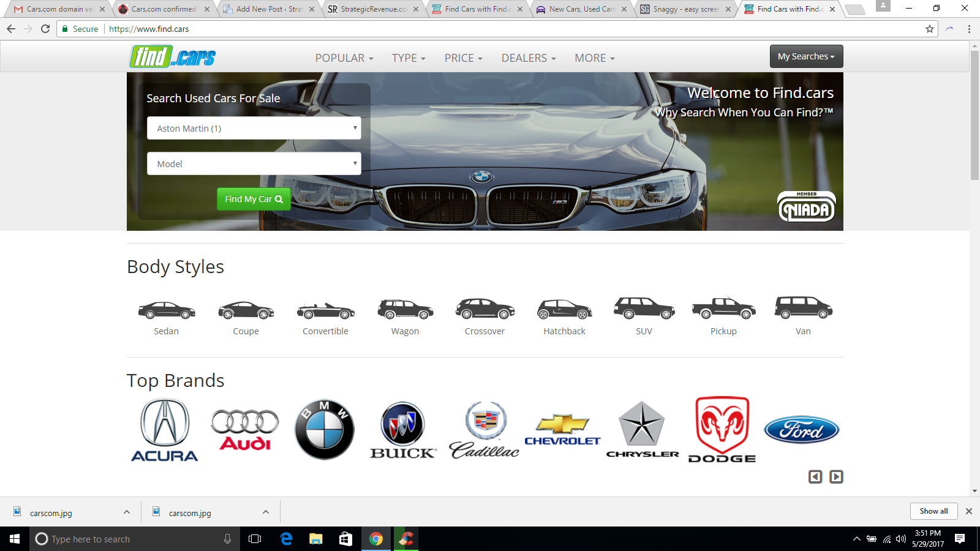The width and height of the screenshot is (980, 551).
Task: Expand the Model dropdown
Action: click(254, 163)
